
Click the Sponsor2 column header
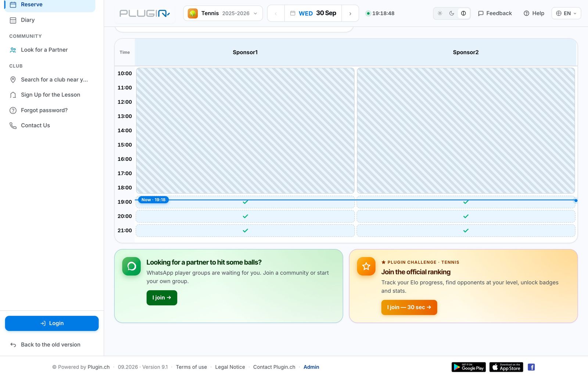click(x=466, y=53)
